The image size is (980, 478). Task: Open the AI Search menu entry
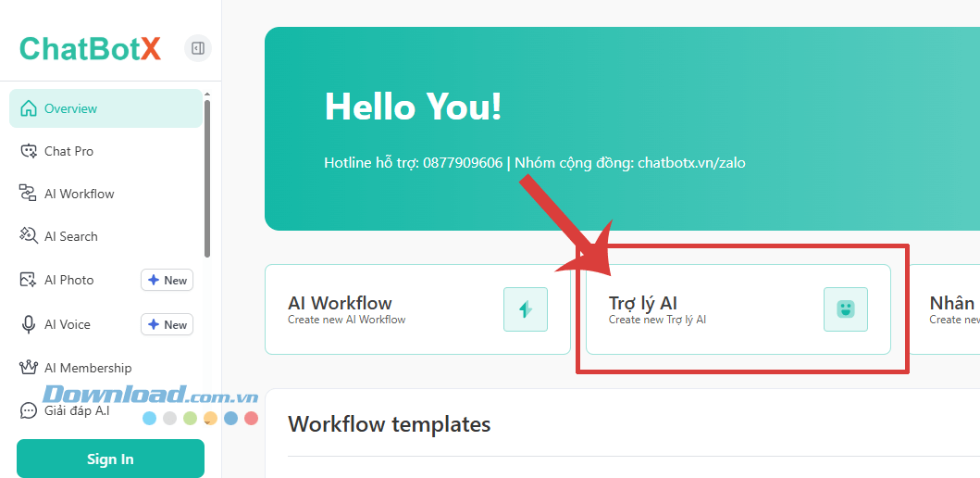click(x=71, y=236)
